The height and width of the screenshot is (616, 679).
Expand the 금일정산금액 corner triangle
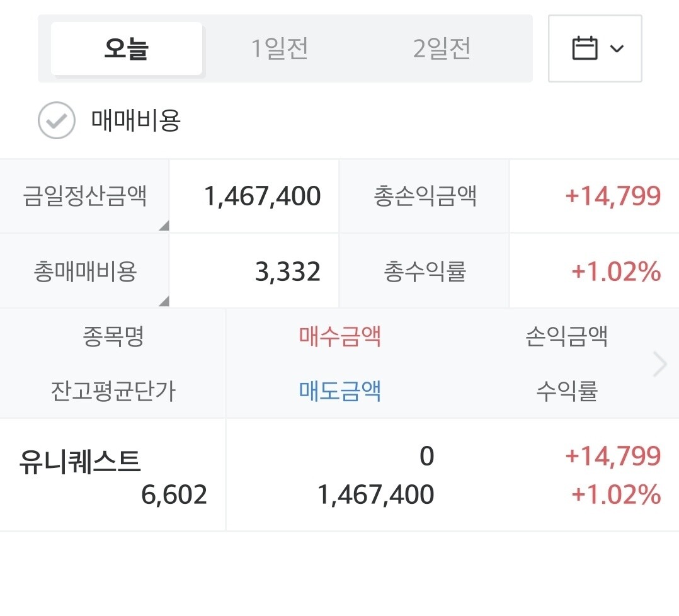pos(164,225)
